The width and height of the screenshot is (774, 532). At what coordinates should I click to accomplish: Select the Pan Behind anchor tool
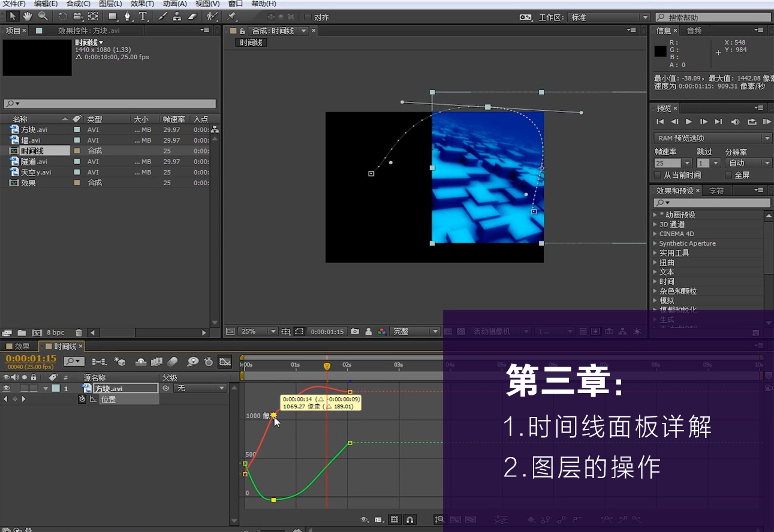point(94,16)
